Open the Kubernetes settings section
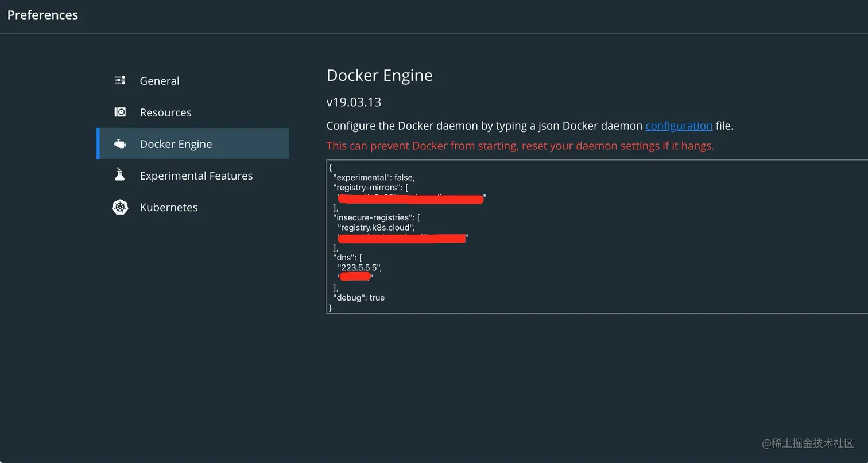Image resolution: width=868 pixels, height=463 pixels. tap(168, 207)
